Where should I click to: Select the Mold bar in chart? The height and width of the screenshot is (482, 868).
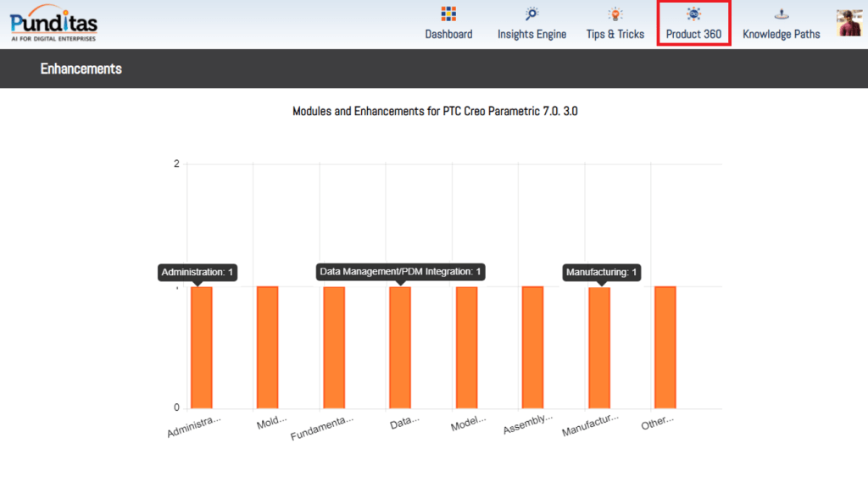point(267,347)
